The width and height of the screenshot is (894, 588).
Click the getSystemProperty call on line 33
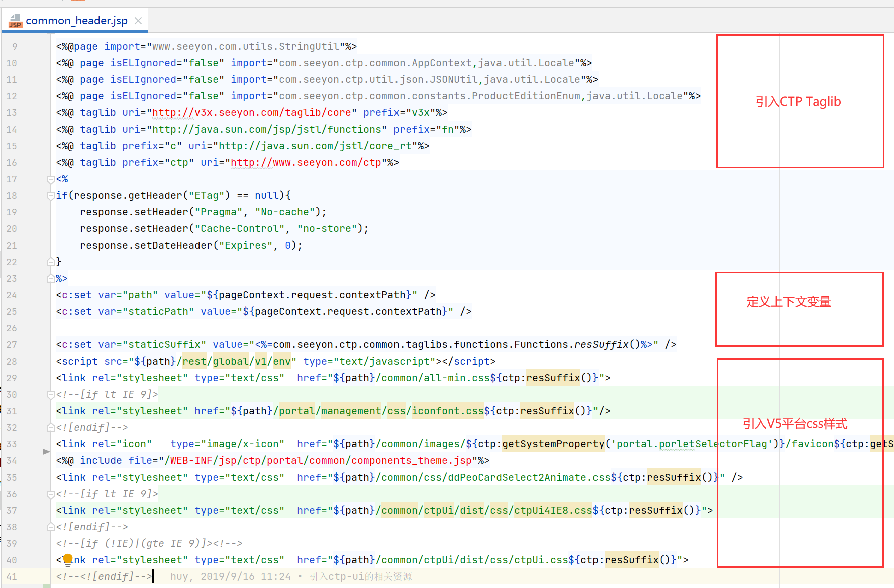(x=553, y=444)
